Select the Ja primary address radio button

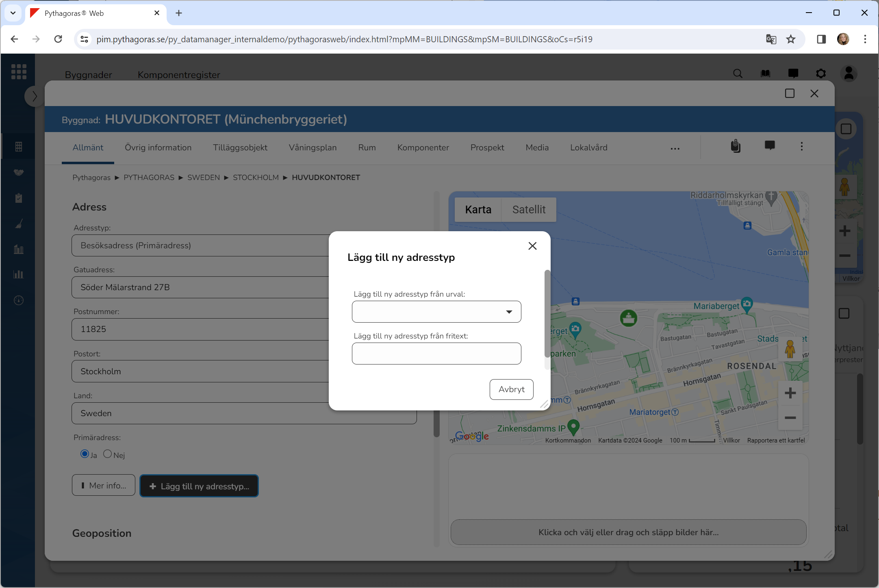click(x=85, y=454)
